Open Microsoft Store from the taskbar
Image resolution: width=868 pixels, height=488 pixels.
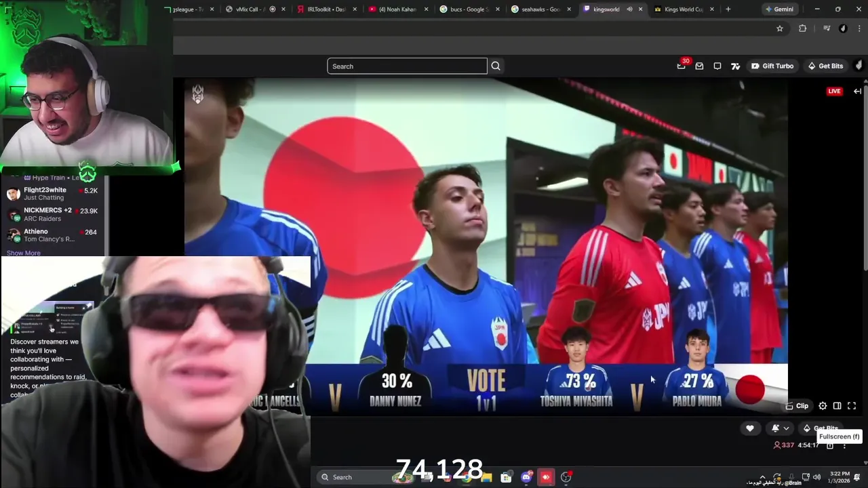click(x=506, y=477)
